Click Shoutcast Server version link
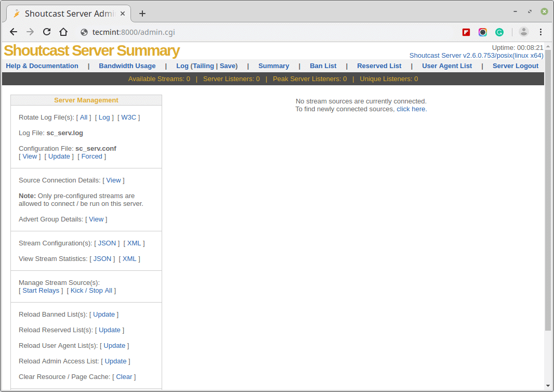Image resolution: width=554 pixels, height=392 pixels. point(476,56)
